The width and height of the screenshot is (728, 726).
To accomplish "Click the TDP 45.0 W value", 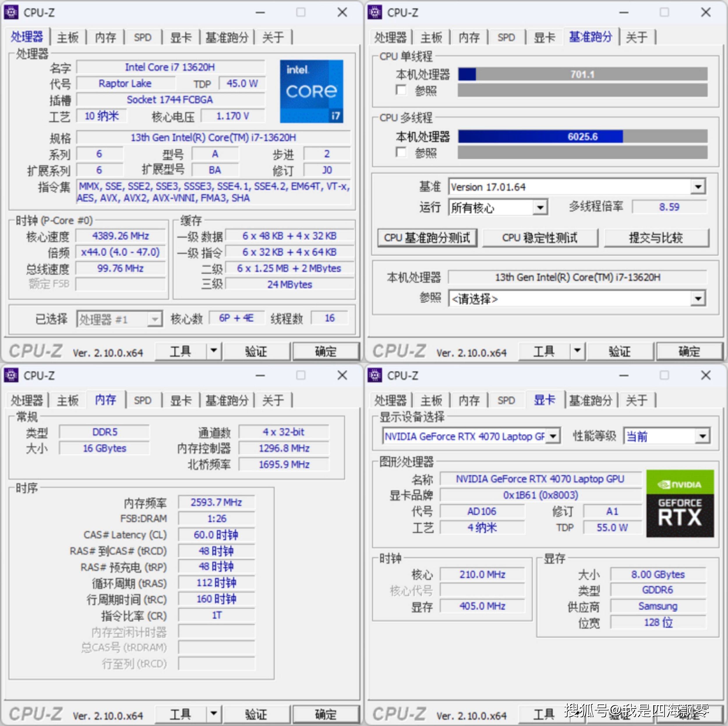I will click(x=242, y=83).
